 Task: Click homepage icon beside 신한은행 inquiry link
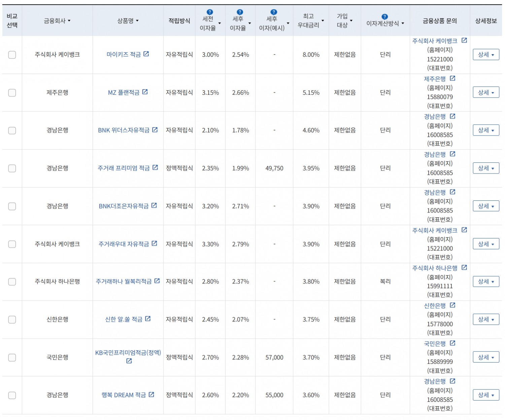pos(452,305)
